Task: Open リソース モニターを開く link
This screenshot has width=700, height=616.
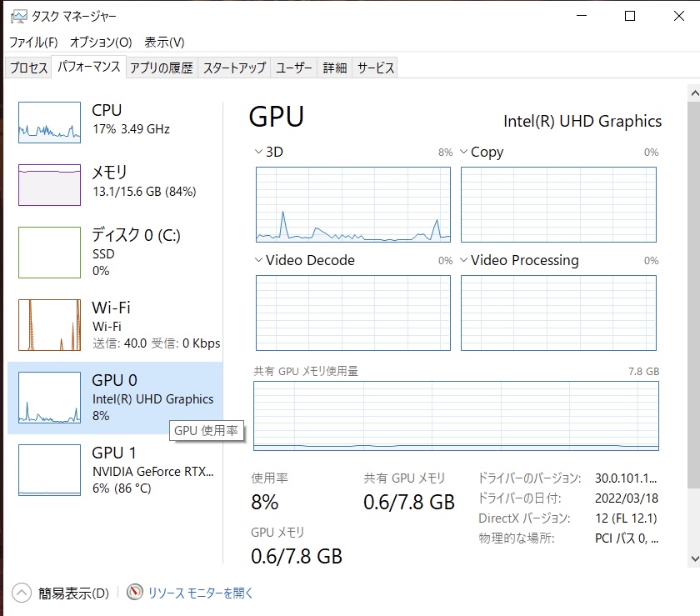Action: point(200,593)
